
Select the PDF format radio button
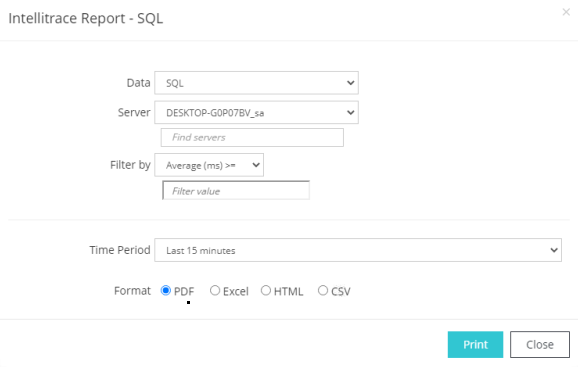(166, 290)
